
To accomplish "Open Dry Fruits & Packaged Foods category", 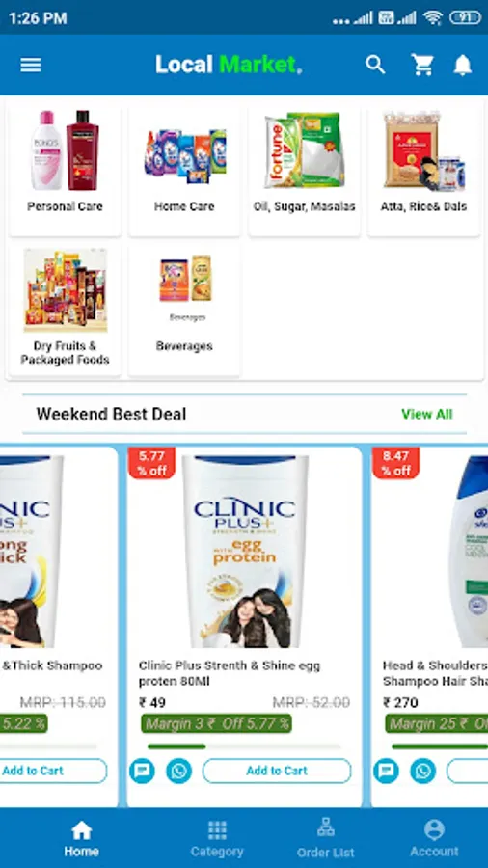I will (65, 310).
